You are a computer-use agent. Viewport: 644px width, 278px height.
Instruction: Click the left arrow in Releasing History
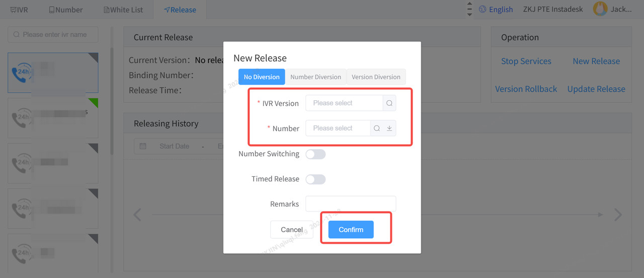[x=137, y=215]
